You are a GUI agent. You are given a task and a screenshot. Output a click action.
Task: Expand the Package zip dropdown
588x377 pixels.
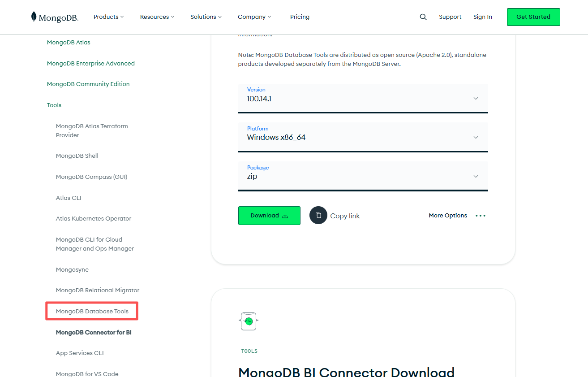[x=363, y=177]
